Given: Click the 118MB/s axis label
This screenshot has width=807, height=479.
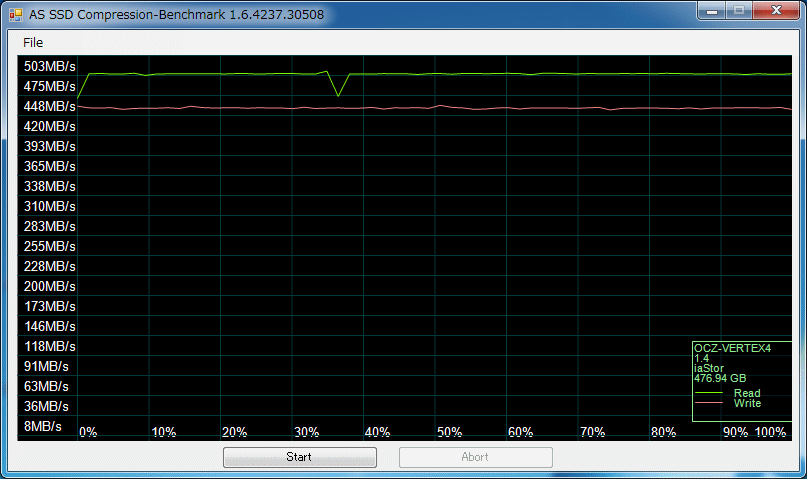Looking at the screenshot, I should pyautogui.click(x=49, y=347).
